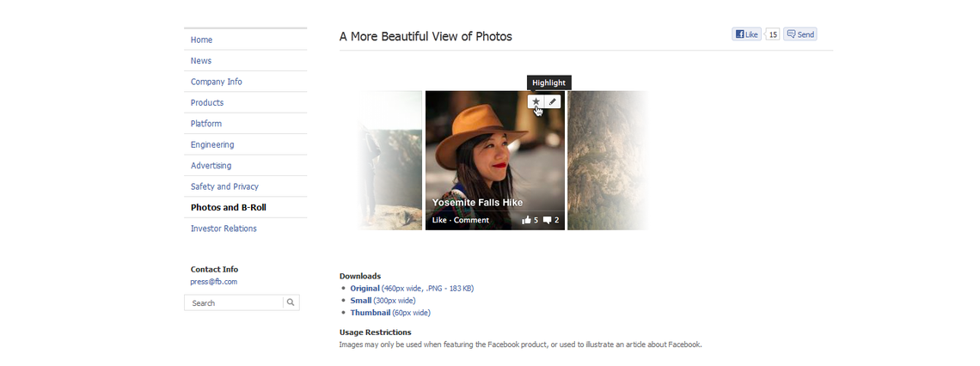Click the Send button

point(800,34)
